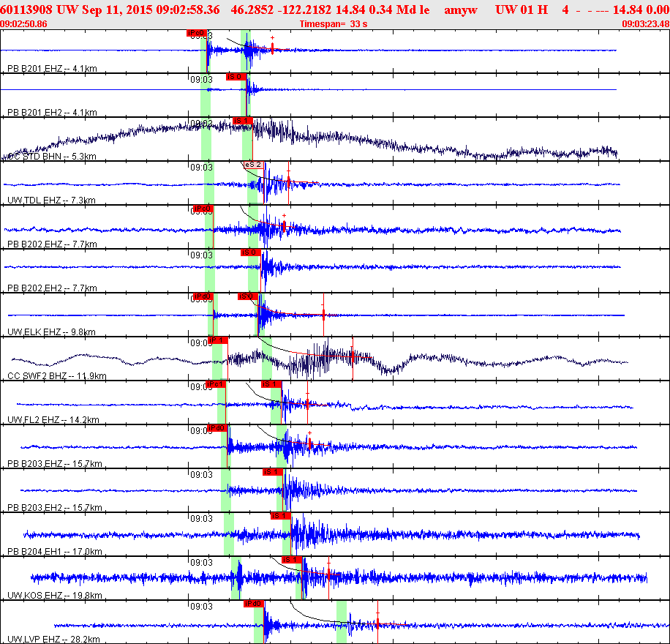
Task: Click the Timespan= 33 s header text
Action: (334, 24)
